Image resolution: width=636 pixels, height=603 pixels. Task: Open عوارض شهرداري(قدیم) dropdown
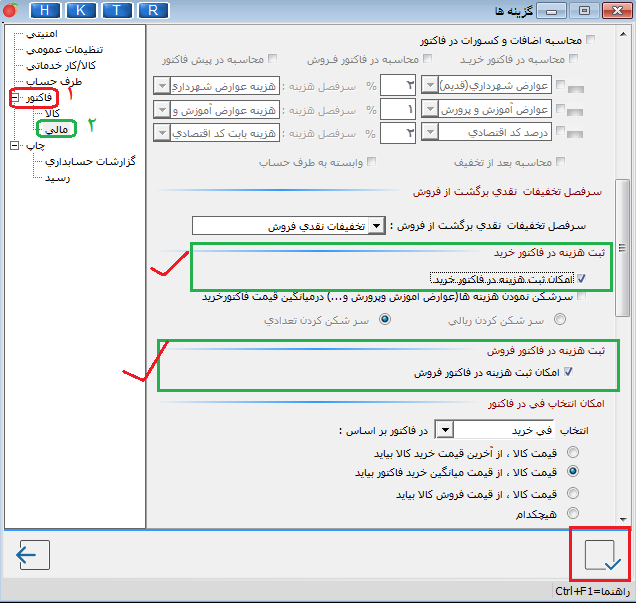(x=430, y=86)
